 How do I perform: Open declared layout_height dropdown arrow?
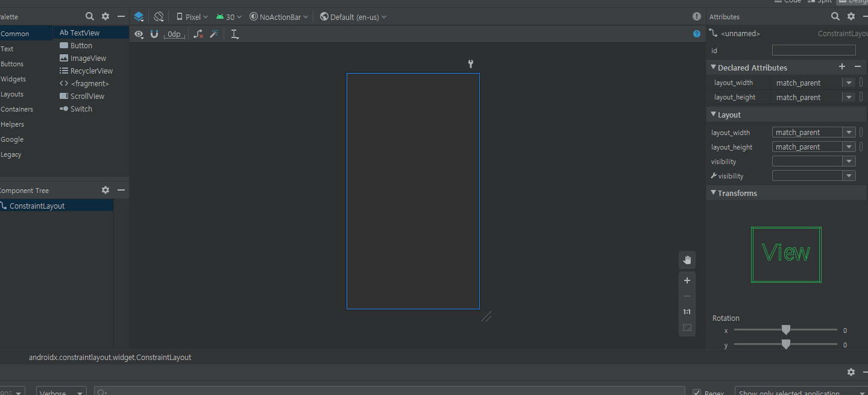pyautogui.click(x=849, y=97)
